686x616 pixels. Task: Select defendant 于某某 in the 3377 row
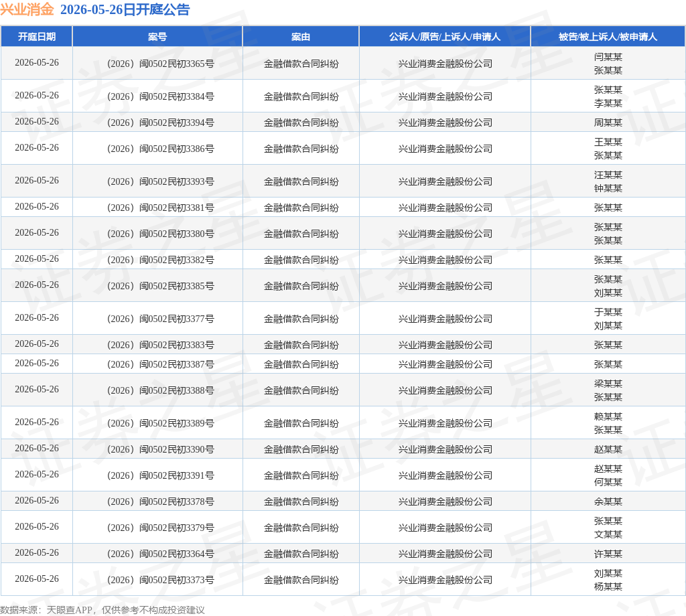(608, 312)
